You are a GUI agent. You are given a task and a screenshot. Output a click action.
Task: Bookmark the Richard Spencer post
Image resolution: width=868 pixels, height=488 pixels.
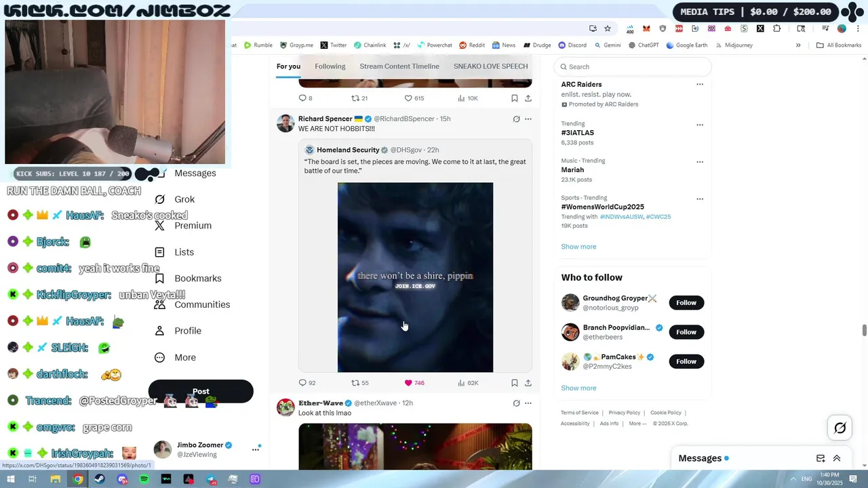[515, 383]
